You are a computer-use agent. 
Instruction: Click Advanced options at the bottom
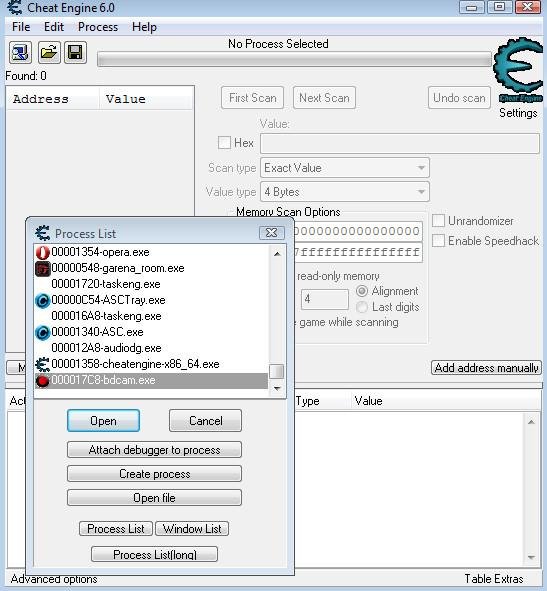tap(54, 579)
